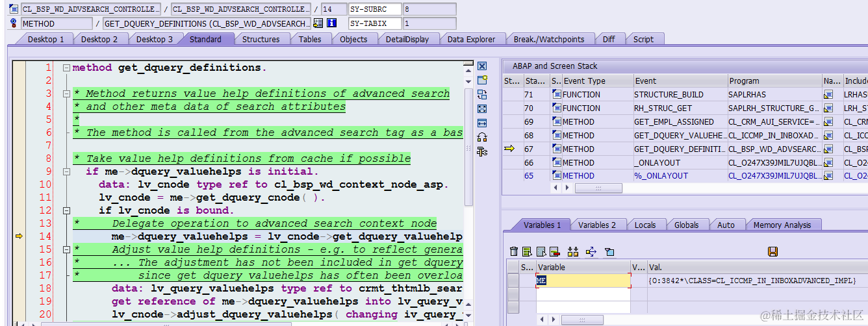Open the Data Explorer tab
Image resolution: width=868 pixels, height=326 pixels.
[x=471, y=39]
